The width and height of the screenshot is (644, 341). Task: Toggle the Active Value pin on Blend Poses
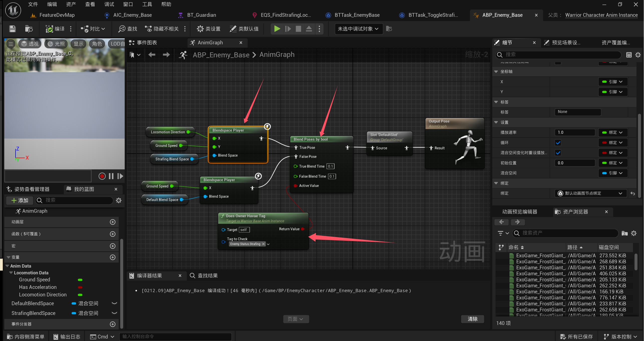click(295, 186)
